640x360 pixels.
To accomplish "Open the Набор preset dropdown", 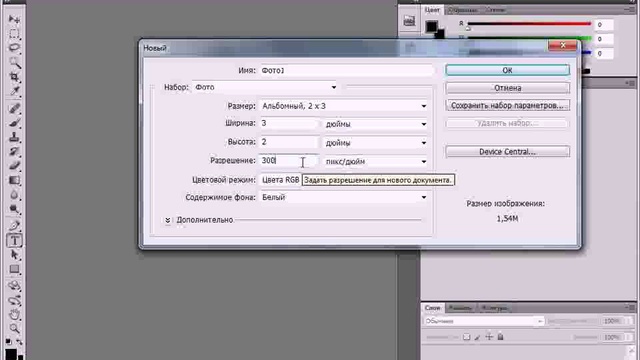I will click(265, 87).
